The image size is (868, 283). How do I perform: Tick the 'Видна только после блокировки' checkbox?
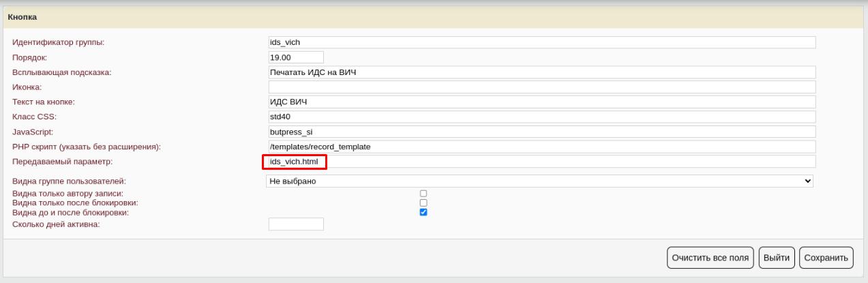[423, 203]
